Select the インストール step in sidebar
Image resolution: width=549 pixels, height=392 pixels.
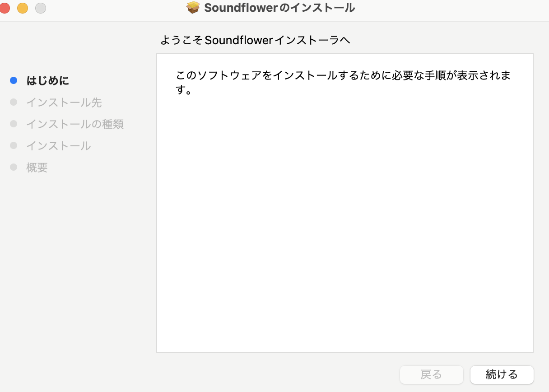pos(59,146)
